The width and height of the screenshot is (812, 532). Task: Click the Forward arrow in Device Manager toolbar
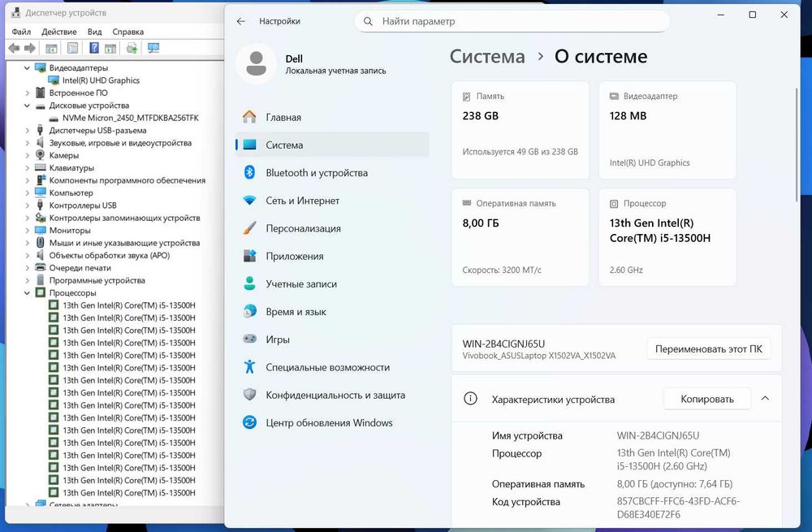coord(30,48)
